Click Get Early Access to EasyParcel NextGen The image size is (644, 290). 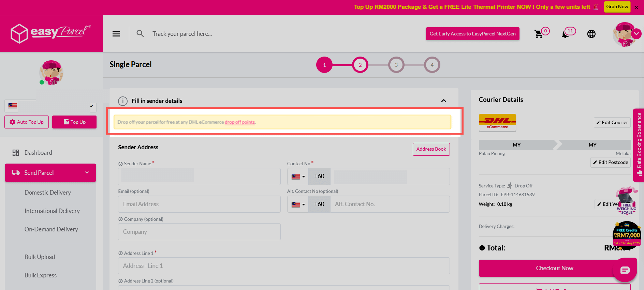[x=472, y=34]
